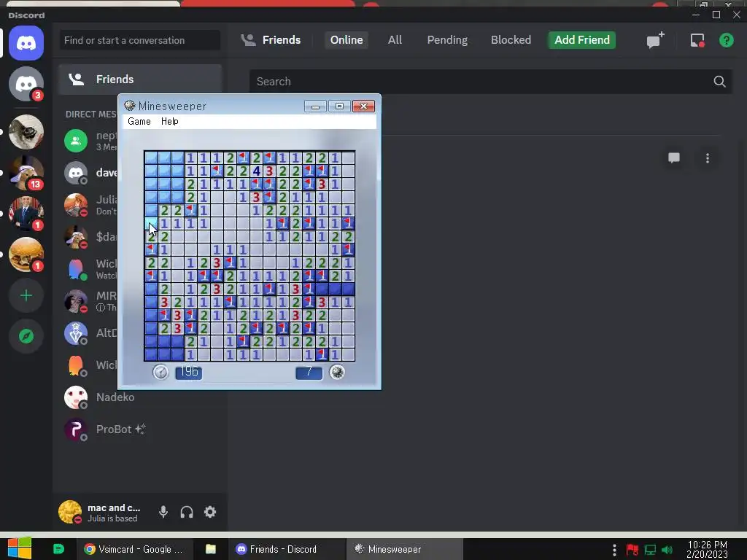Click the Minesweeper smiley mine icon
747x560 pixels.
(x=337, y=372)
